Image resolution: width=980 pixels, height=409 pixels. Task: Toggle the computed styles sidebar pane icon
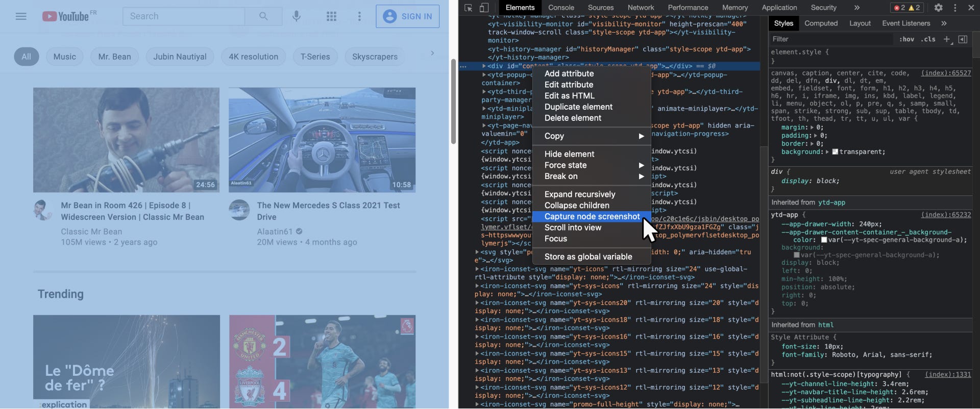click(x=963, y=39)
